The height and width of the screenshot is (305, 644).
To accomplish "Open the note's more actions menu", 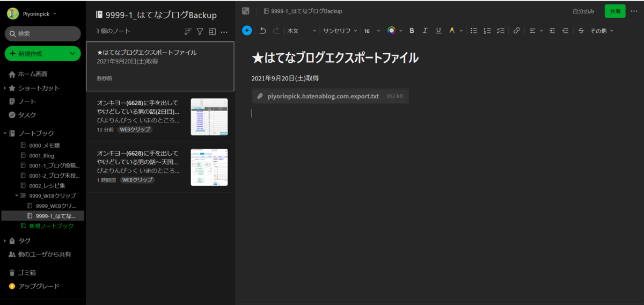I will pyautogui.click(x=634, y=11).
